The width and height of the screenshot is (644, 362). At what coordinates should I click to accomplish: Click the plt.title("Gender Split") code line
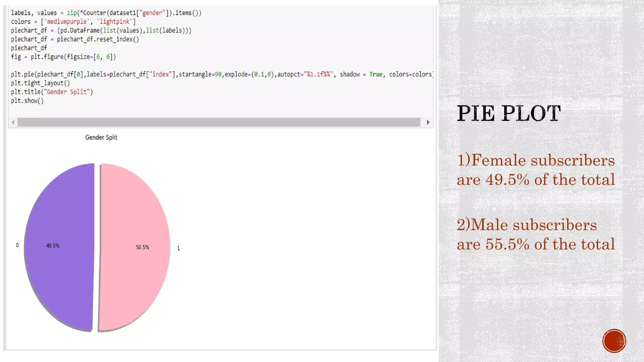pyautogui.click(x=52, y=92)
